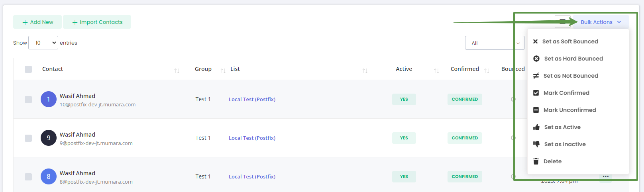Click the Hard Bounced circle-x icon
The height and width of the screenshot is (192, 644).
coord(536,59)
